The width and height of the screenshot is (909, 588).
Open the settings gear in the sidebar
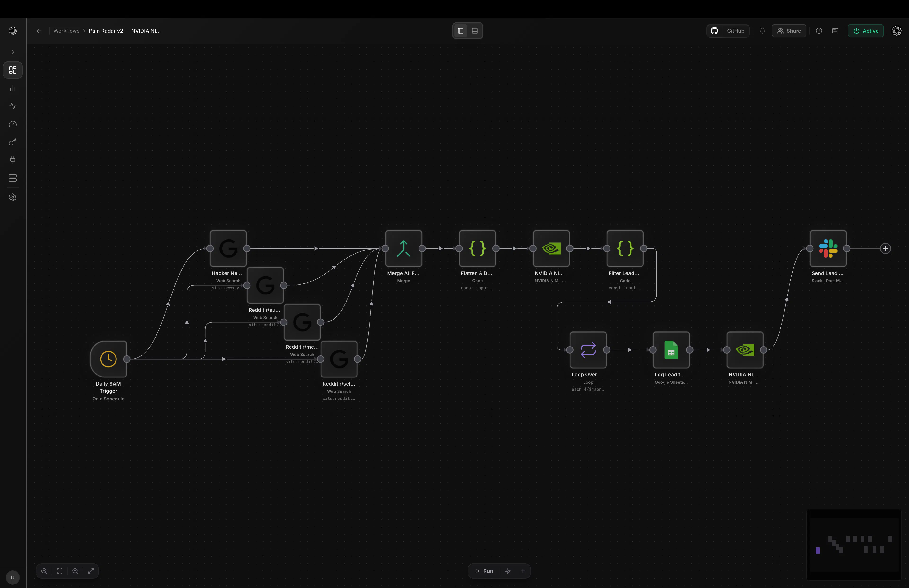click(13, 197)
